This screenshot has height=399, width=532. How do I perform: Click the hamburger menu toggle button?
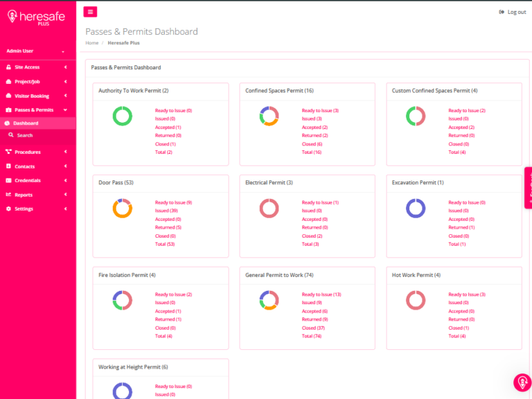[x=90, y=12]
